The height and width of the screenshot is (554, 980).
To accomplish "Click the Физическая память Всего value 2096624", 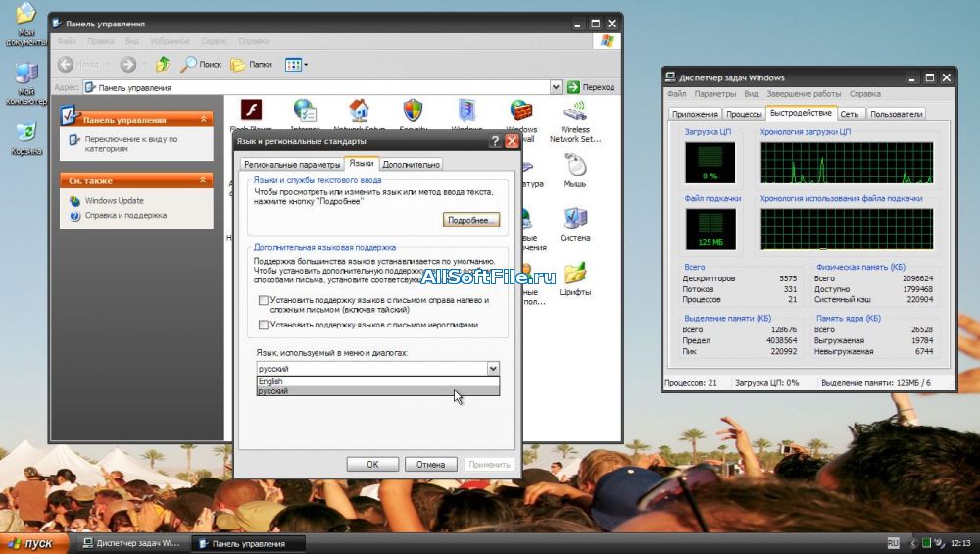I will (x=917, y=278).
